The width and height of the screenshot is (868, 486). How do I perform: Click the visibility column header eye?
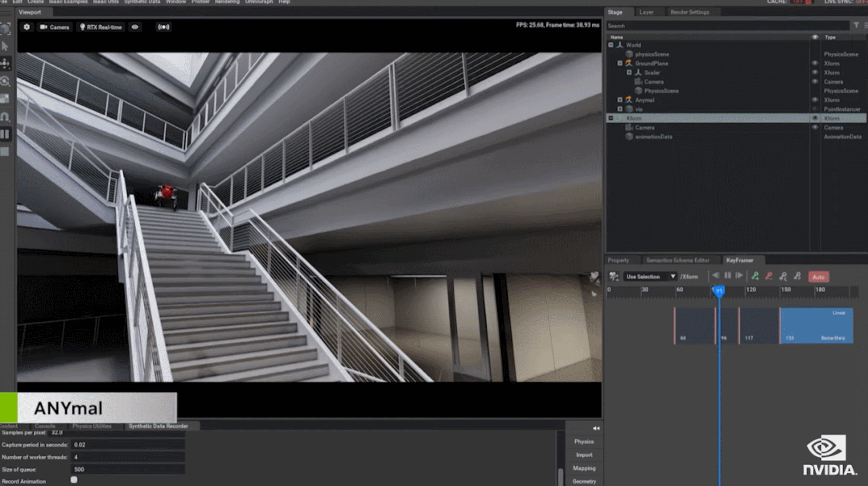pyautogui.click(x=815, y=37)
